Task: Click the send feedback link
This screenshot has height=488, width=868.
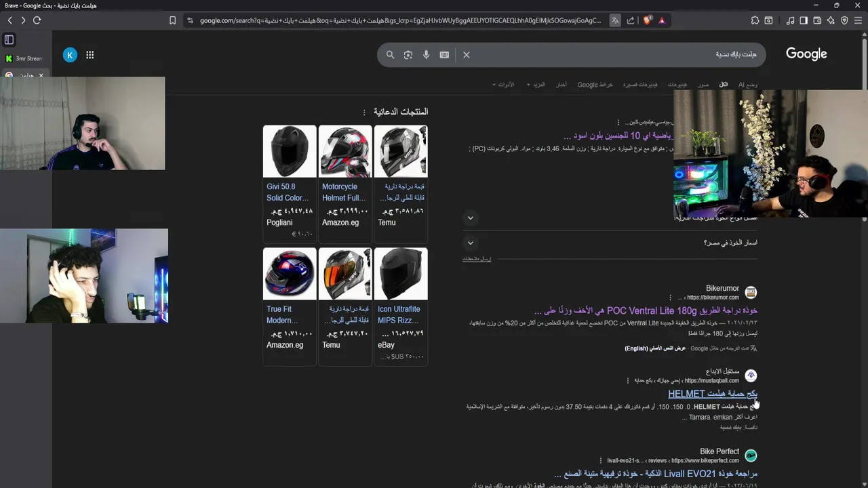Action: coord(477,259)
